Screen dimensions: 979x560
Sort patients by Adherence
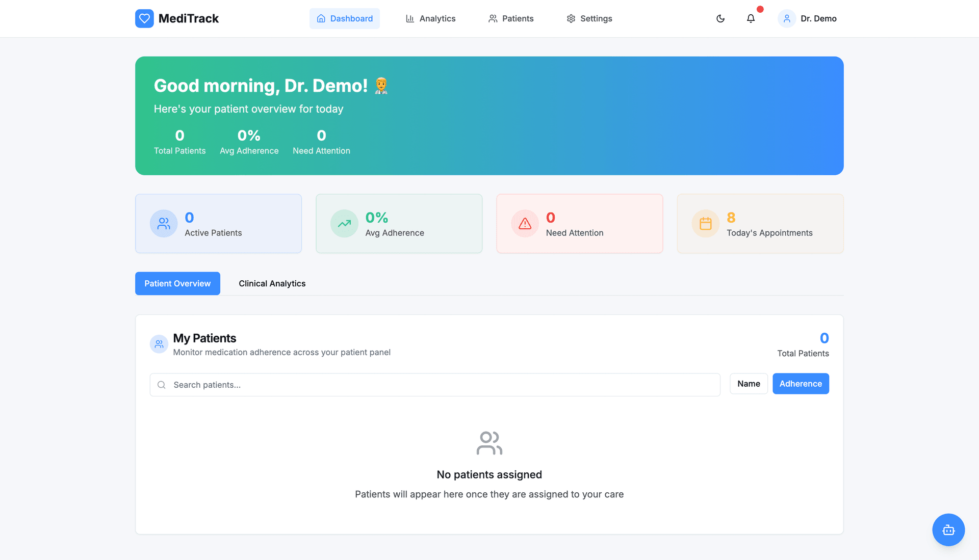click(801, 384)
